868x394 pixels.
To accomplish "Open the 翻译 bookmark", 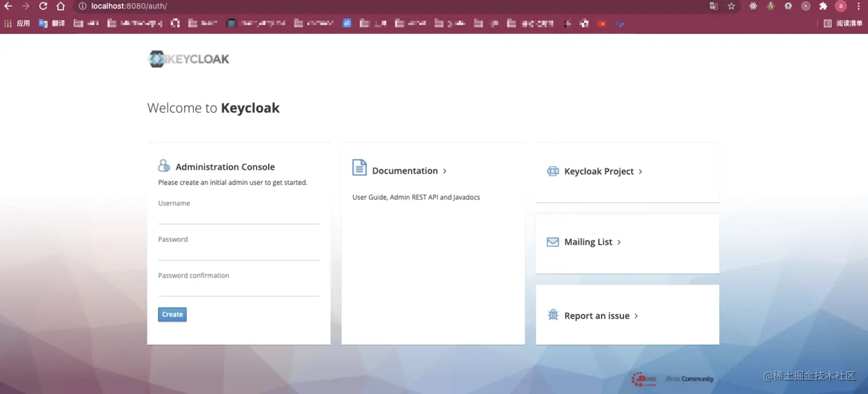I will 51,24.
